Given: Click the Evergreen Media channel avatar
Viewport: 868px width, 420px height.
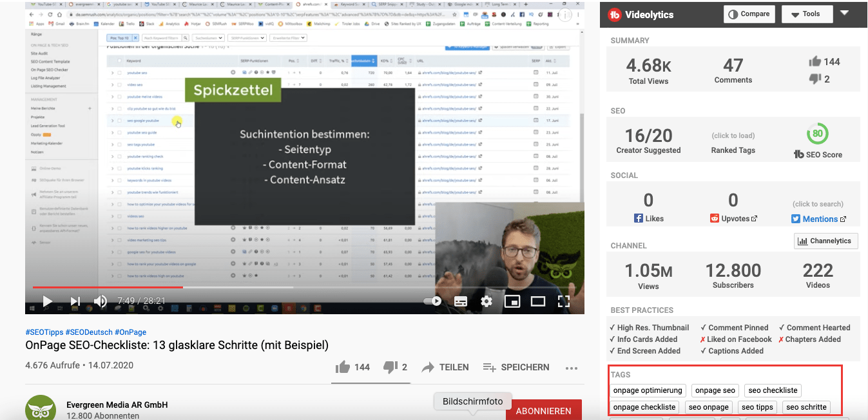Looking at the screenshot, I should (x=41, y=407).
